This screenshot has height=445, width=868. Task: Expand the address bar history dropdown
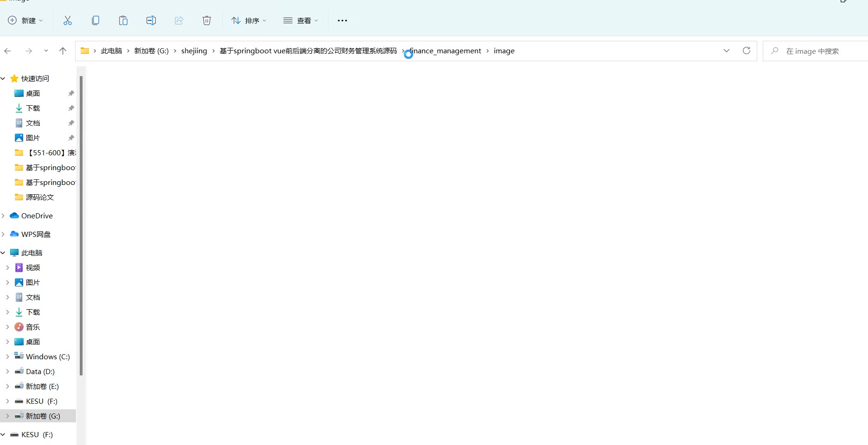click(727, 51)
